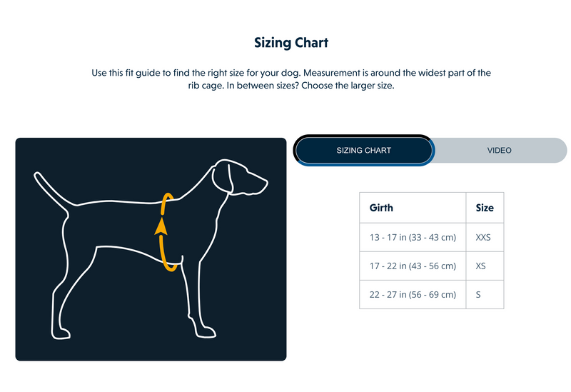Image resolution: width=571 pixels, height=392 pixels.
Task: Switch to the Sizing Chart tab
Action: [x=363, y=151]
